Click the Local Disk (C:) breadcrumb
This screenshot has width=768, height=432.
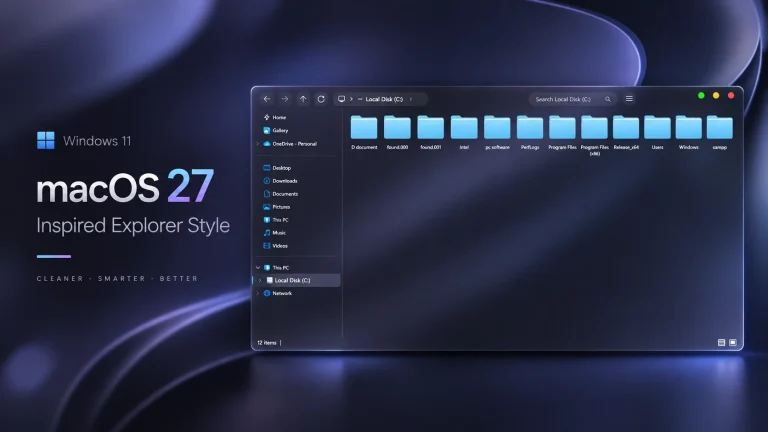[384, 99]
